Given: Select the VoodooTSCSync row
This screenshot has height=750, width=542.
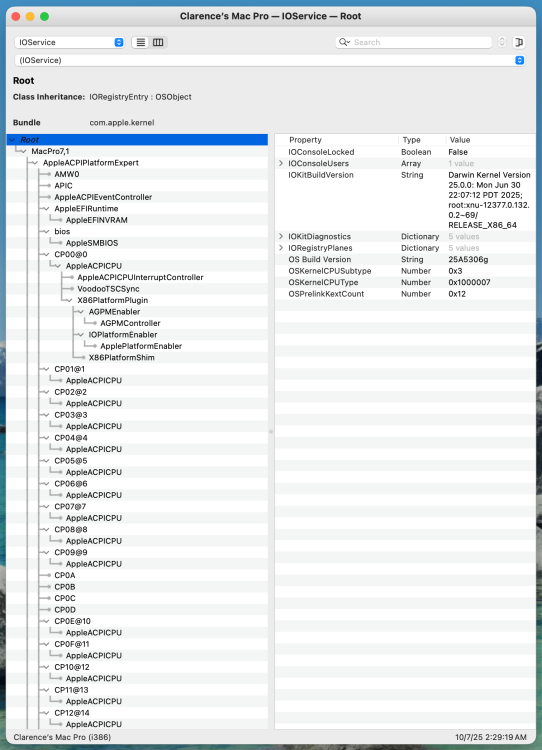Looking at the screenshot, I should [x=138, y=289].
